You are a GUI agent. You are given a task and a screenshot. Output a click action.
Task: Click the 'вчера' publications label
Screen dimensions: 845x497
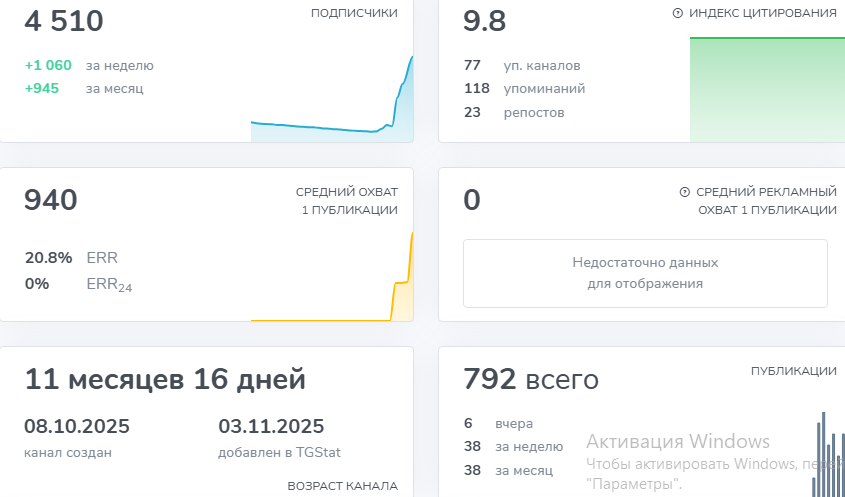(514, 424)
